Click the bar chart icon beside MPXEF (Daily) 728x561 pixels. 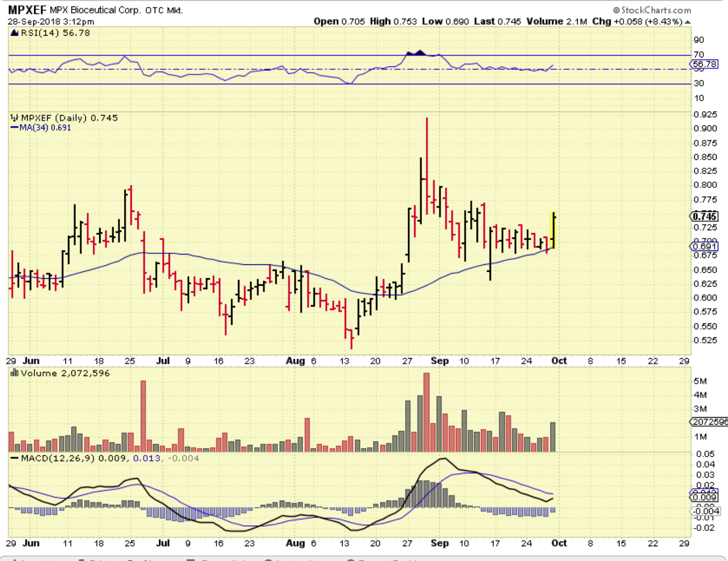pyautogui.click(x=14, y=118)
